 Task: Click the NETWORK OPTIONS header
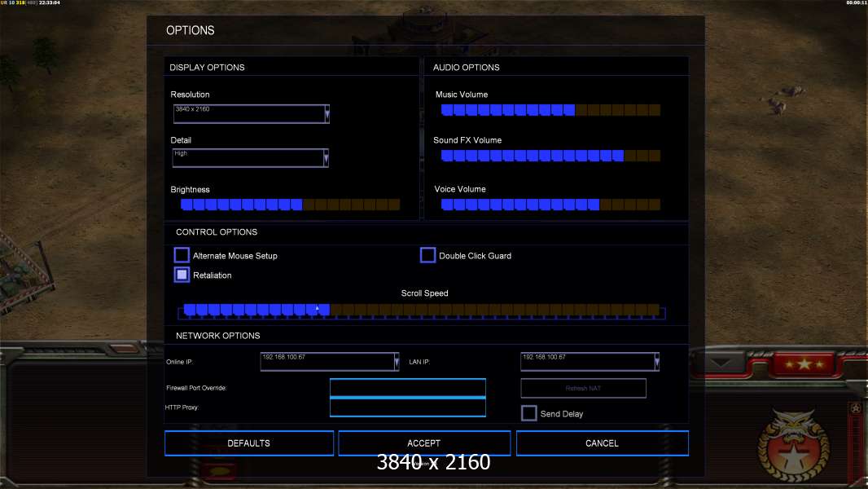pos(217,336)
